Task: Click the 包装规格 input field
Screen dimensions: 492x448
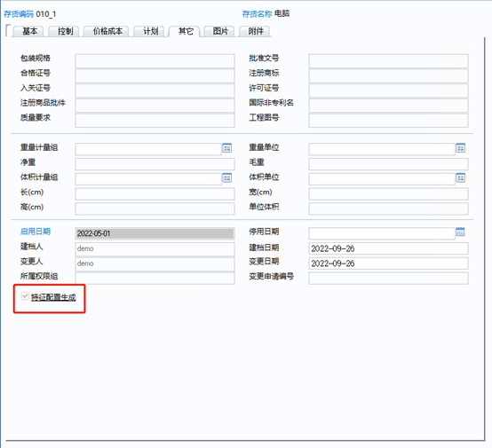Action: pos(155,61)
